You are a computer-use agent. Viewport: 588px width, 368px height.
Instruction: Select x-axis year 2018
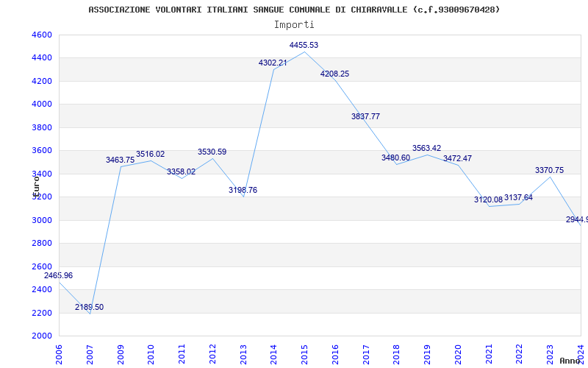click(x=397, y=354)
